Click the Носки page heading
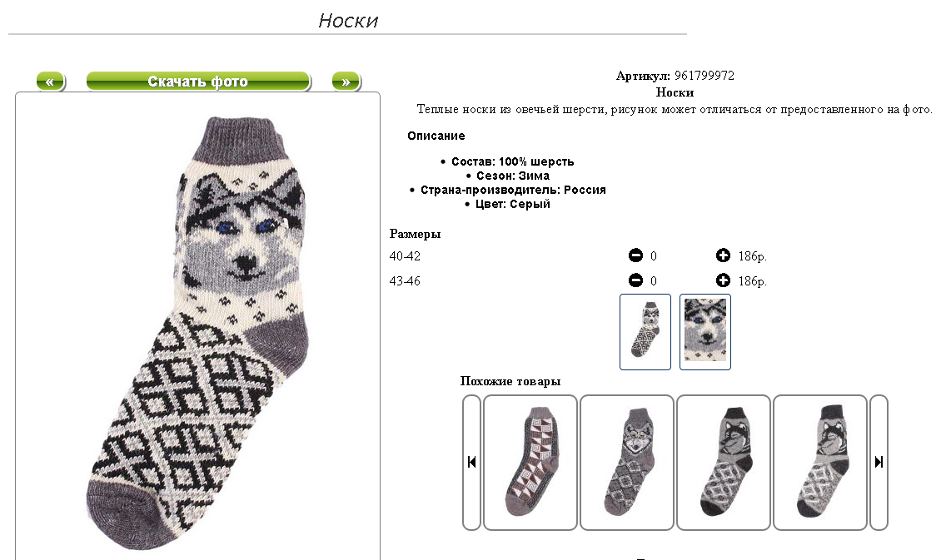 (348, 20)
